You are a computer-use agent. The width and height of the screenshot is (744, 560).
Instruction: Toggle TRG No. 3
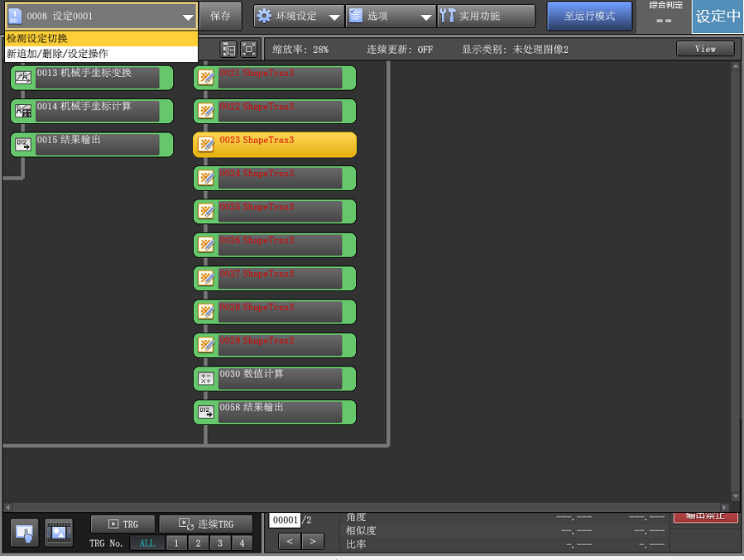(220, 543)
